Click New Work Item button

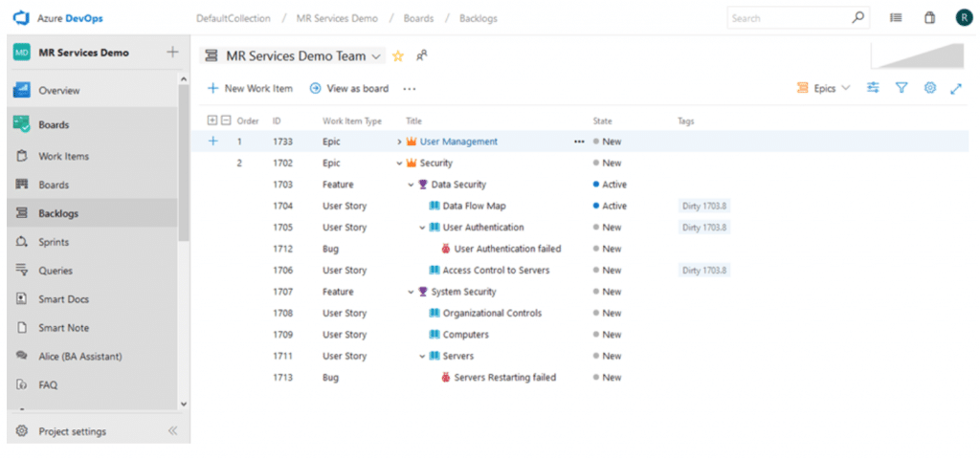[250, 89]
